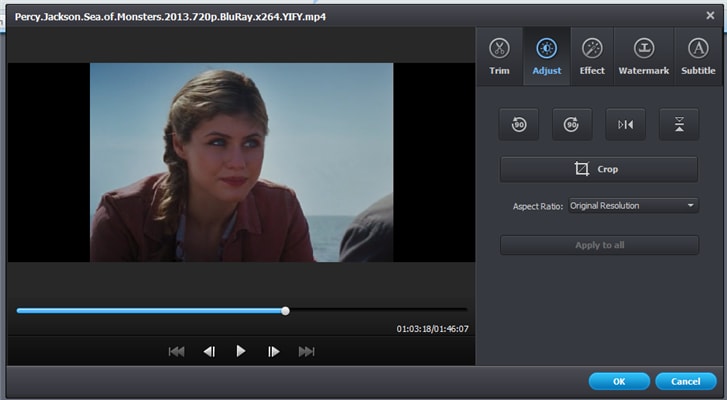Jump to the end of the video
Image resolution: width=727 pixels, height=400 pixels.
(306, 352)
